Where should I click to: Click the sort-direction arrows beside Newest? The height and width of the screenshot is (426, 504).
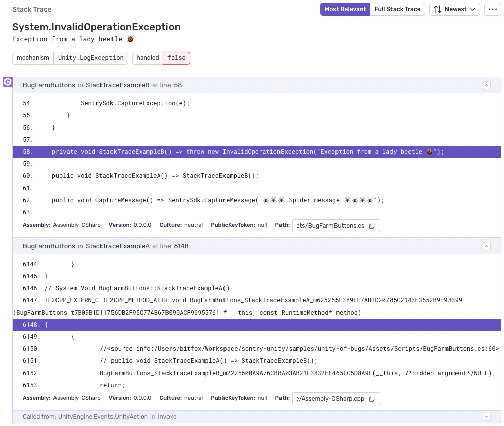[438, 9]
